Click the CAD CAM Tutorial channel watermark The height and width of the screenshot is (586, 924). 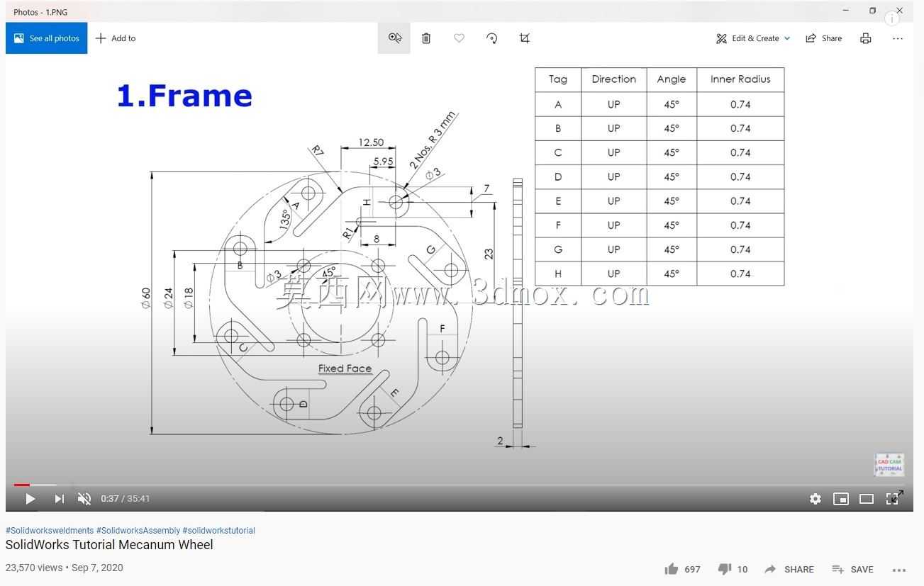[x=889, y=465]
